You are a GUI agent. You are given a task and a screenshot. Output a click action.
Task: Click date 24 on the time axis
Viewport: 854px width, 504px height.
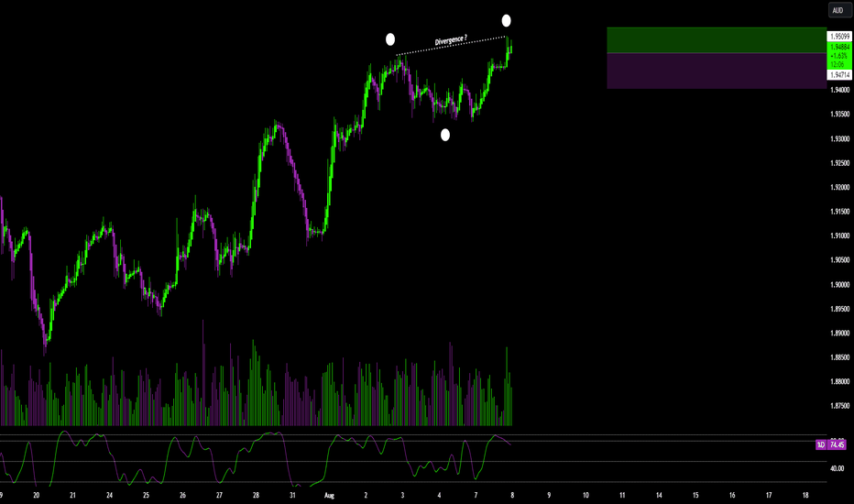point(109,495)
